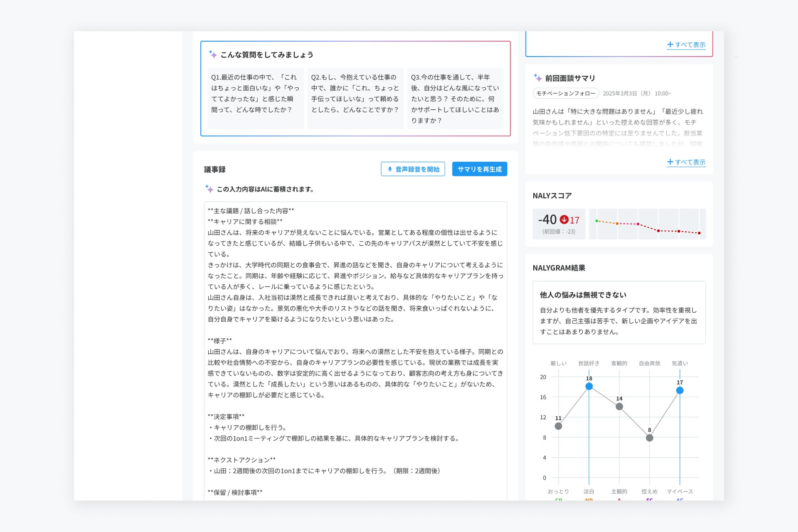Viewport: 798px width, 532px height.
Task: Click sparkle icon beside AI蓄積 notice
Action: click(x=209, y=189)
